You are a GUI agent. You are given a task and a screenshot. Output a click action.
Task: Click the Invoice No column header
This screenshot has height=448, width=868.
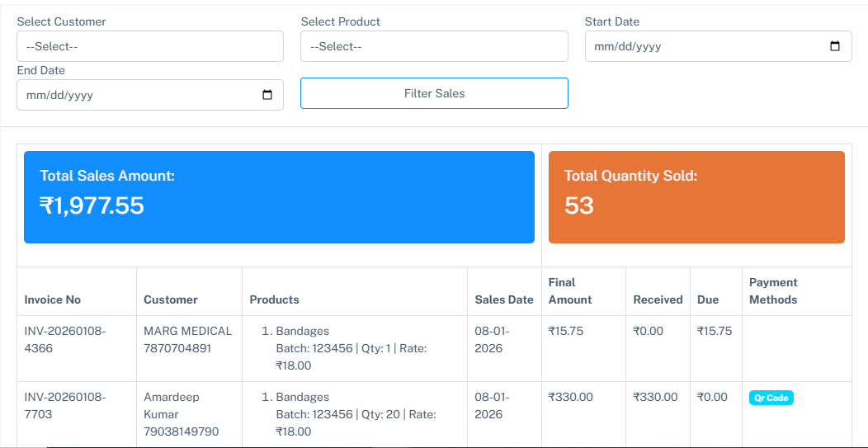[53, 299]
